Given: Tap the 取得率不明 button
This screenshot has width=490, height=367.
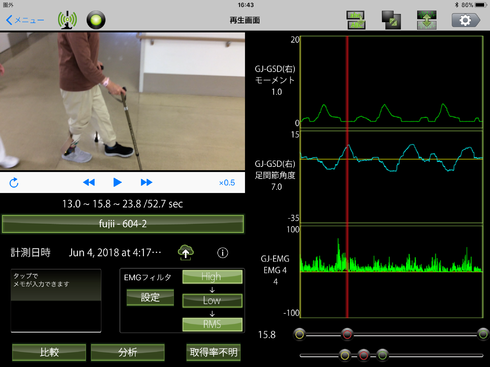Looking at the screenshot, I should 213,352.
